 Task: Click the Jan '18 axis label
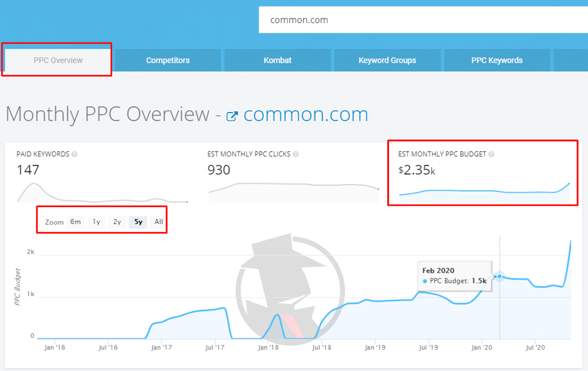click(x=268, y=347)
